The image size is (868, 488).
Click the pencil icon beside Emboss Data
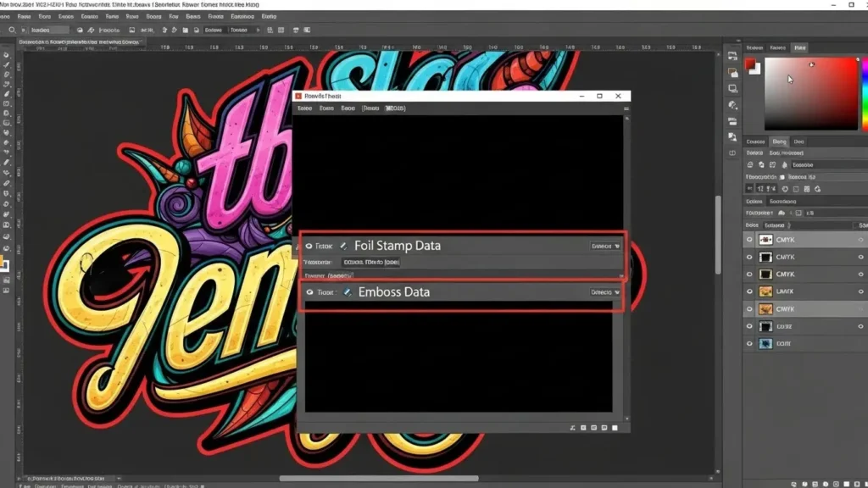(348, 292)
